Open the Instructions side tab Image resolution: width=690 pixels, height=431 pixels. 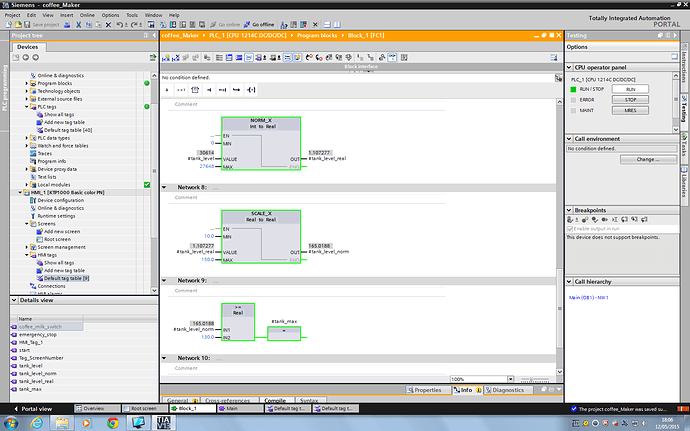(x=684, y=66)
